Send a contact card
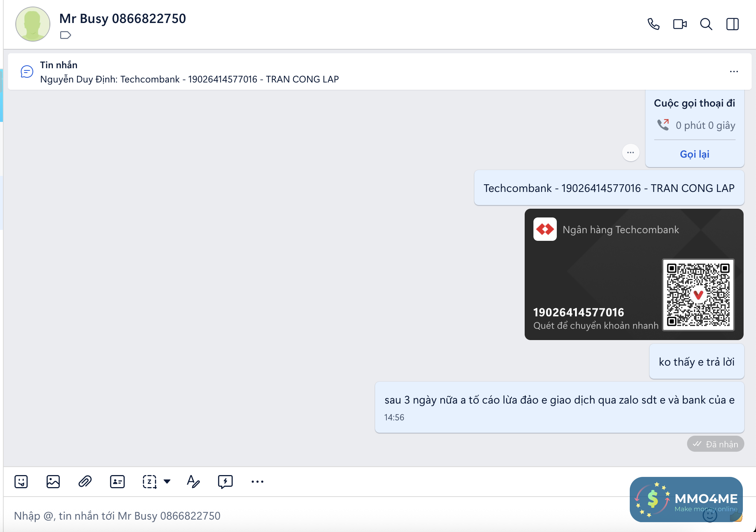This screenshot has width=756, height=532. 117,482
